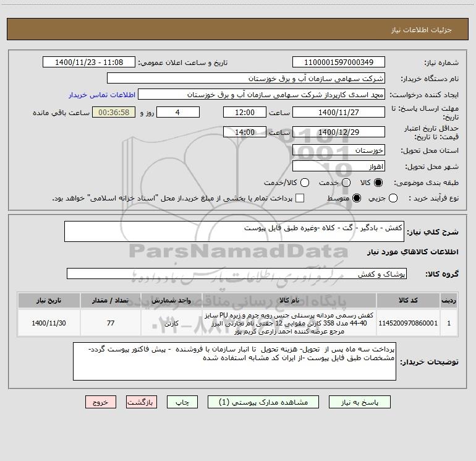Viewport: 476px width, 461px height.
Task: Click the announcement date field 1400/11/23 - 11:08
Action: (x=89, y=62)
